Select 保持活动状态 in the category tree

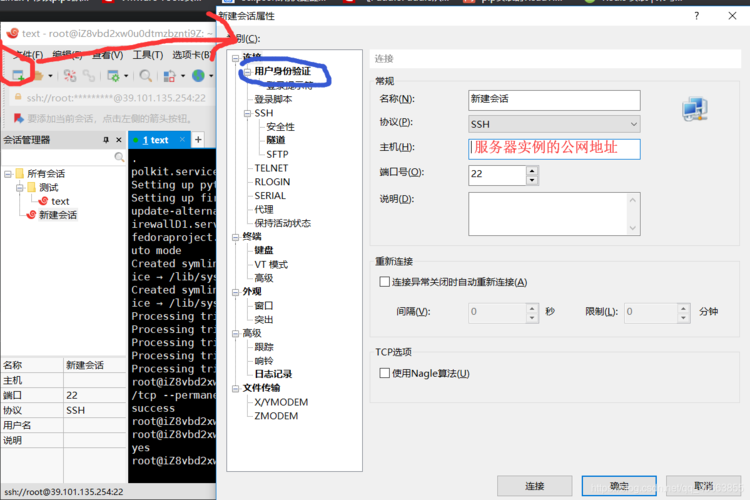coord(282,223)
